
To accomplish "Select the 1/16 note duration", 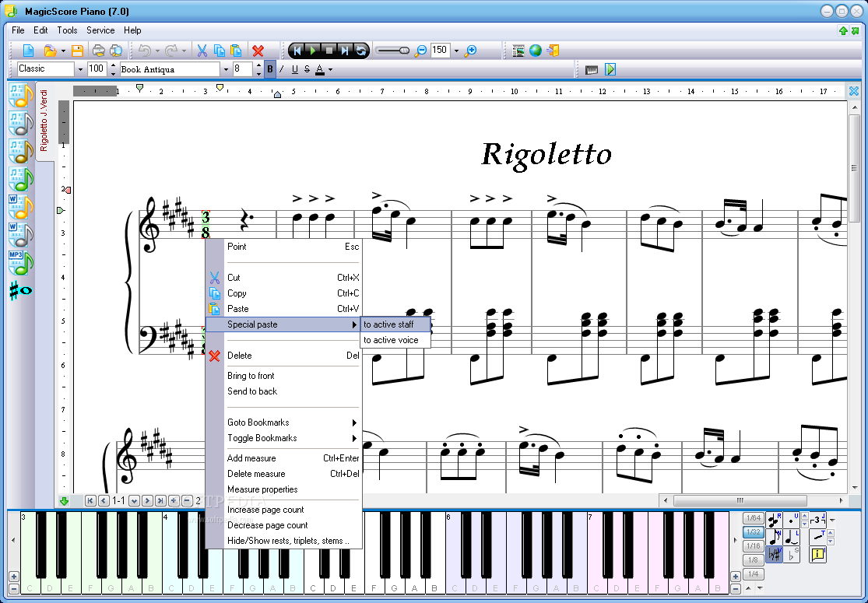I will pos(753,546).
